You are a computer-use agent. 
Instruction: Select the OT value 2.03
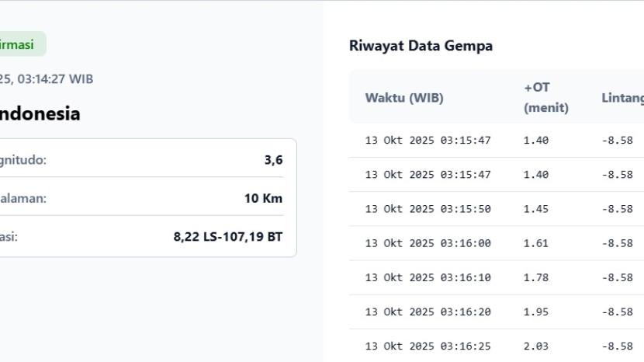pyautogui.click(x=536, y=346)
